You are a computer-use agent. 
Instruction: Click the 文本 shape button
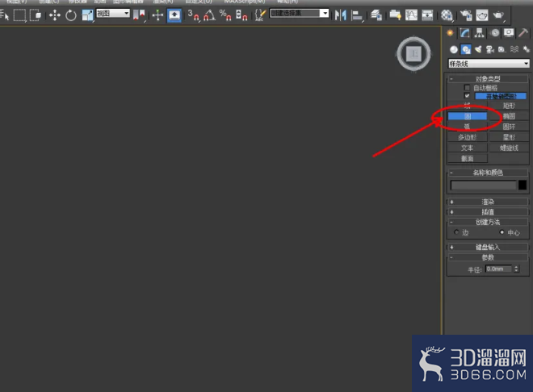(468, 148)
